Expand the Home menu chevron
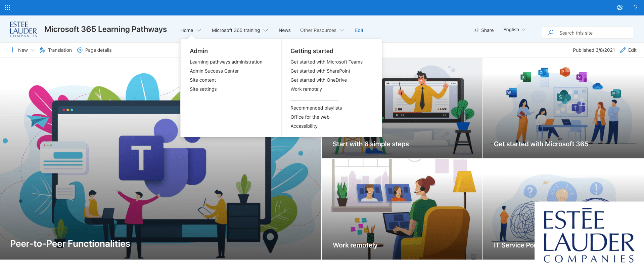Viewport: 644px width, 272px height. pyautogui.click(x=199, y=30)
